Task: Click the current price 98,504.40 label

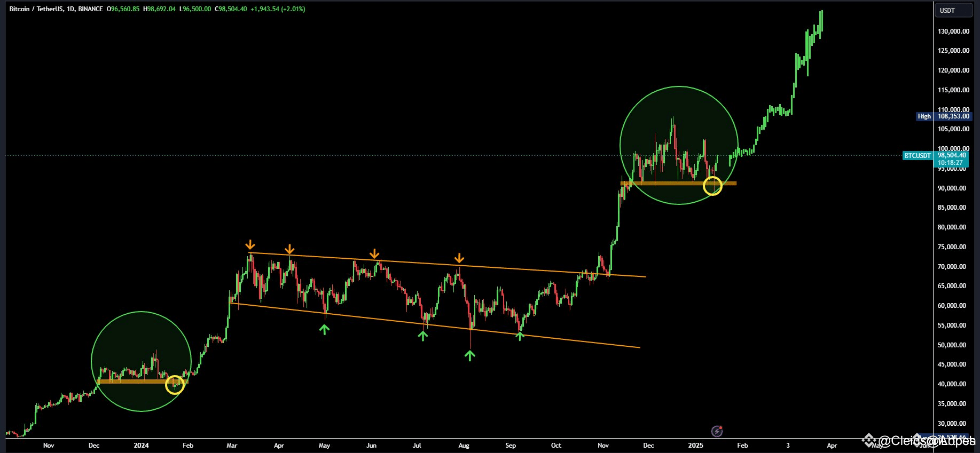Action: (x=952, y=155)
